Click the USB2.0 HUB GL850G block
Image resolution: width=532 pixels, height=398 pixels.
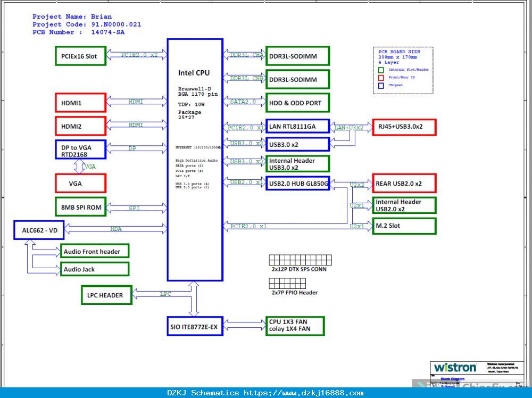(297, 183)
